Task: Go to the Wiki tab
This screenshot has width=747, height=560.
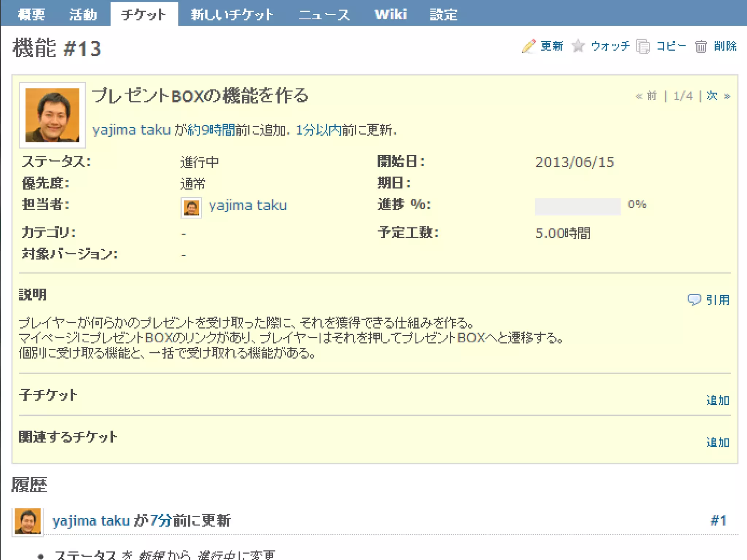Action: (390, 15)
